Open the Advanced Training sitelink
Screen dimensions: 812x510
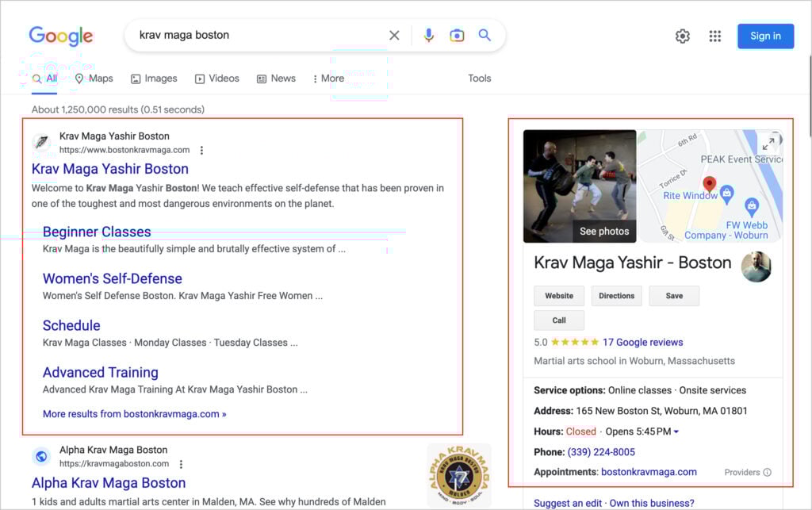[x=101, y=373]
